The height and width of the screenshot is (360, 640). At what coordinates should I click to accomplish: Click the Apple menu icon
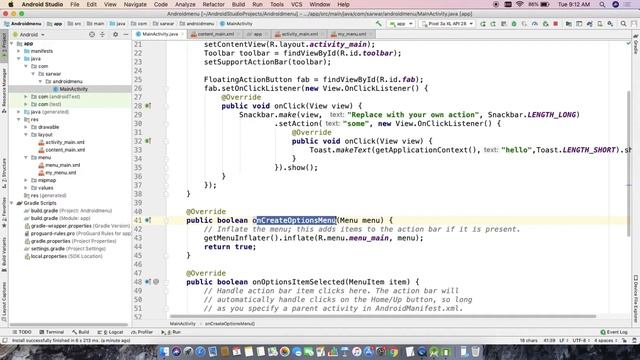click(x=11, y=4)
